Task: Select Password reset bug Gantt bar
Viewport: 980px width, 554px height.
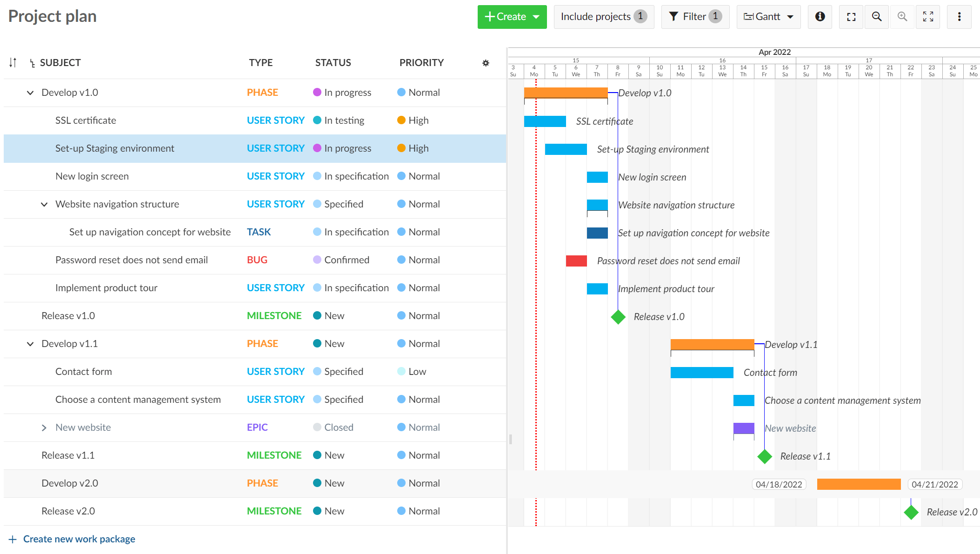Action: point(575,260)
